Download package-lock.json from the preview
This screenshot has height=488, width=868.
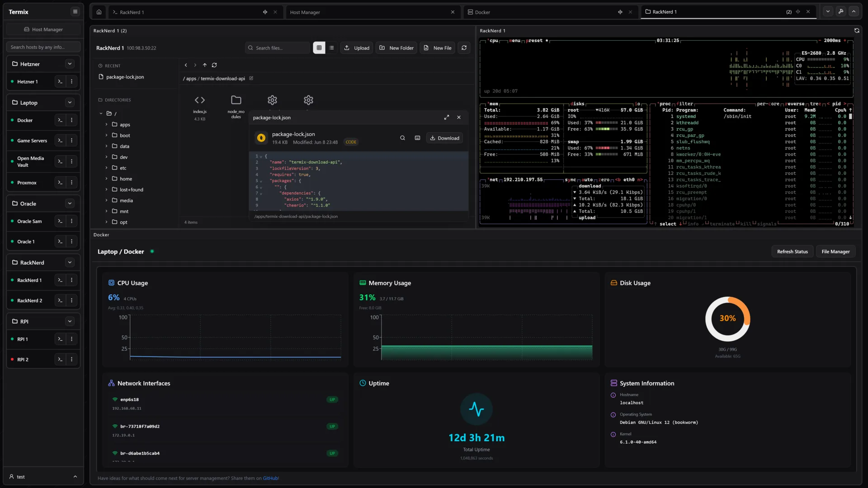[444, 138]
